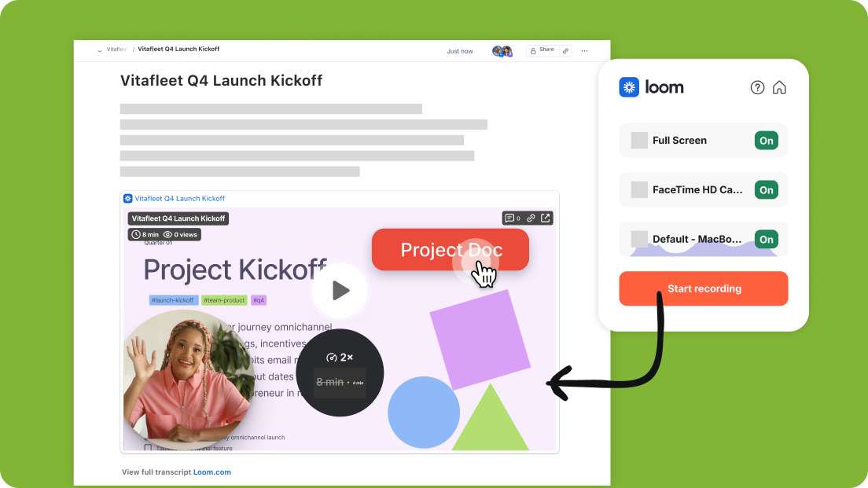Viewport: 868px width, 488px height.
Task: Play the Project Kickoff video
Action: click(340, 291)
